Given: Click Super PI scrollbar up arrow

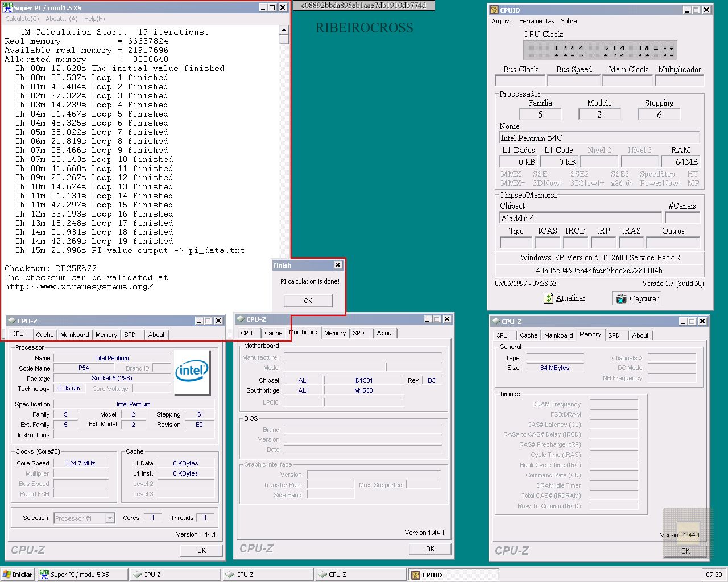Looking at the screenshot, I should (284, 30).
